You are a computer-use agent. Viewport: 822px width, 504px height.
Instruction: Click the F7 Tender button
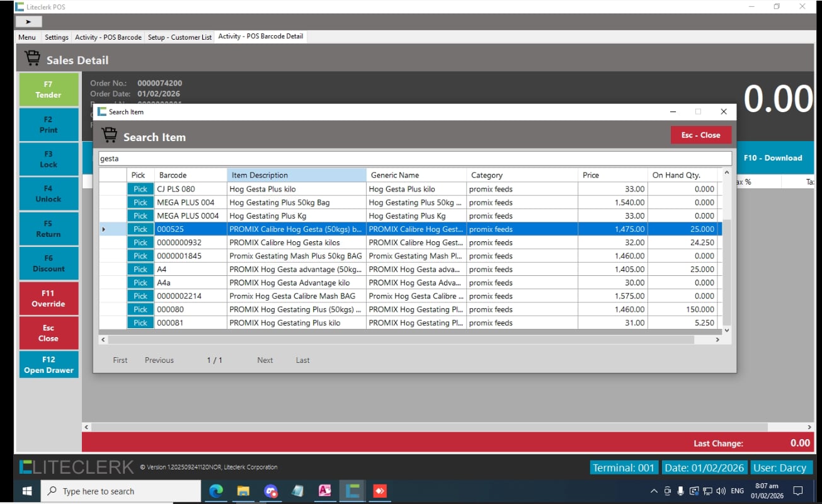coord(49,89)
